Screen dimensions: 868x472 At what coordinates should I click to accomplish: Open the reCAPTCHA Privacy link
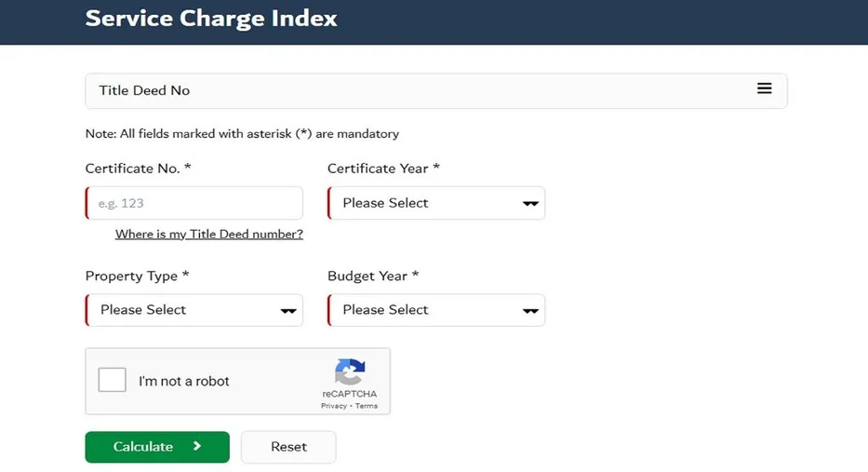click(x=333, y=406)
